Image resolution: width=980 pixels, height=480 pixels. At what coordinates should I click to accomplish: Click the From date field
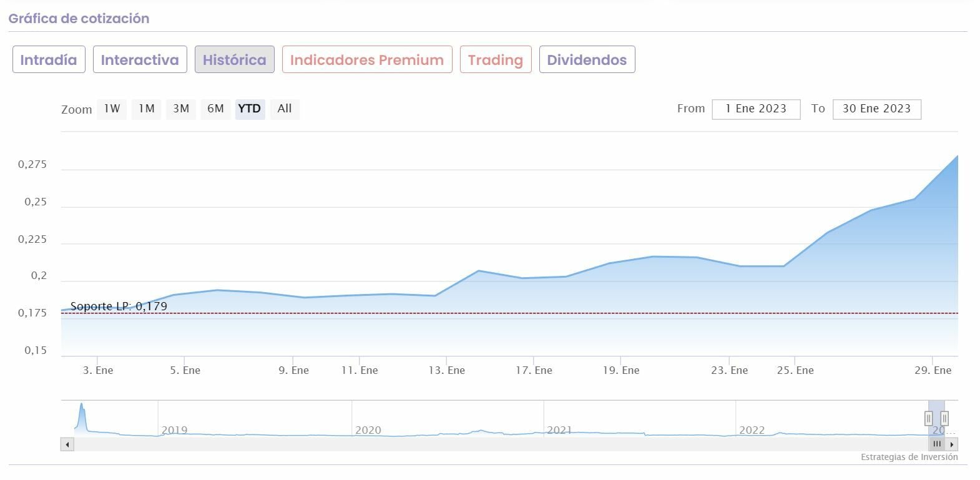[756, 109]
